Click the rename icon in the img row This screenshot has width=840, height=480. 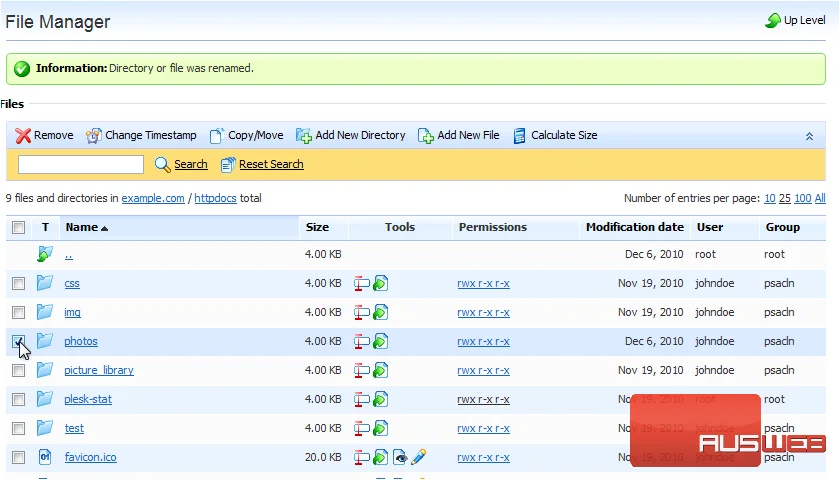tap(362, 312)
